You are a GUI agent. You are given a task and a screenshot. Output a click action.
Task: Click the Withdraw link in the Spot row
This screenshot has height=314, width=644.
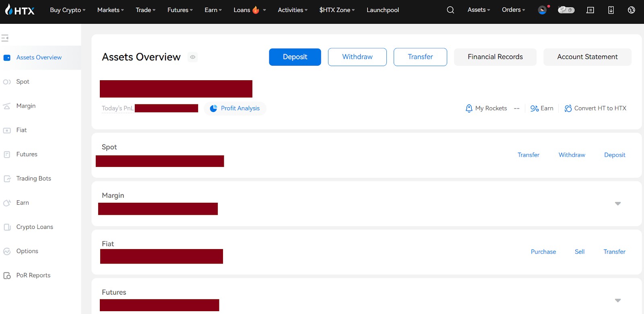click(x=572, y=155)
